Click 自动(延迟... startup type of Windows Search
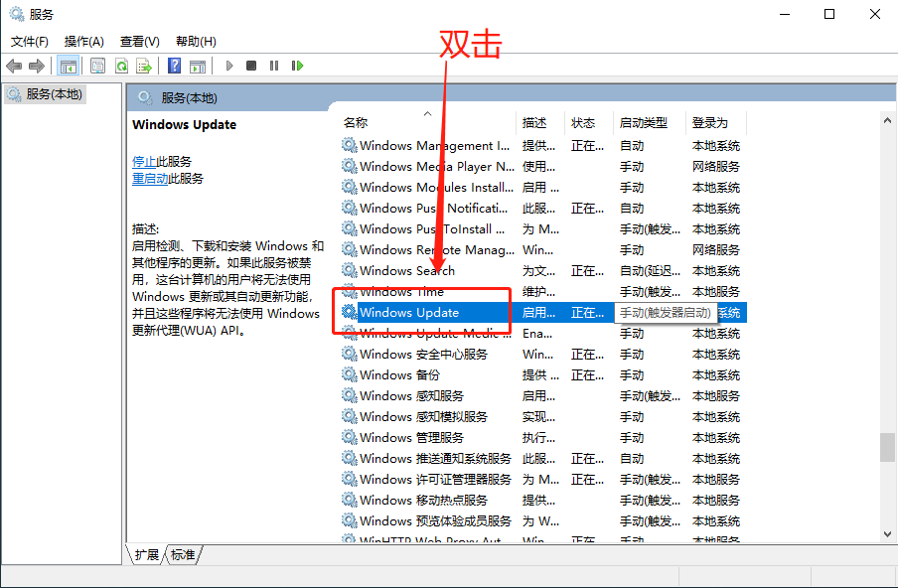Screen dimensions: 898x588 (650, 271)
